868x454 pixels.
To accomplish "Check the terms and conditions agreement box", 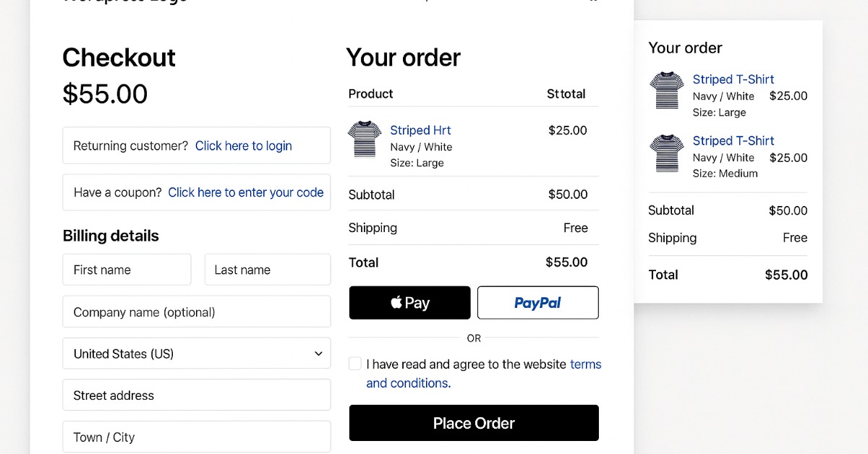I will pyautogui.click(x=355, y=364).
